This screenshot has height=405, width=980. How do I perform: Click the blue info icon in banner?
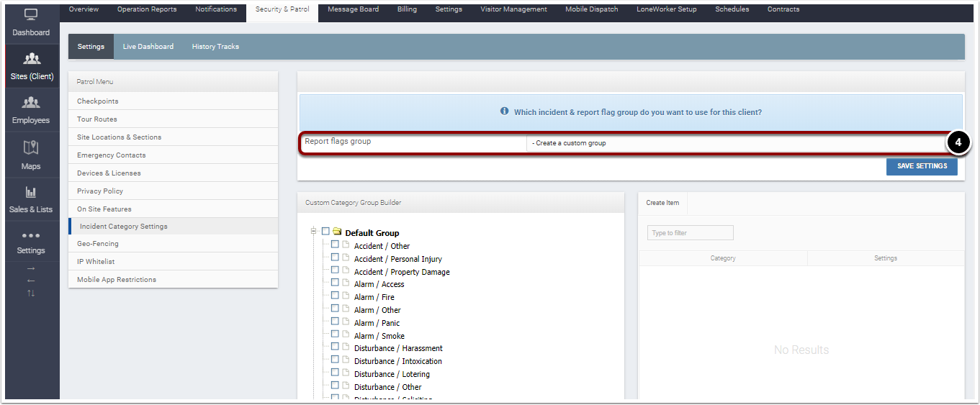pos(505,112)
